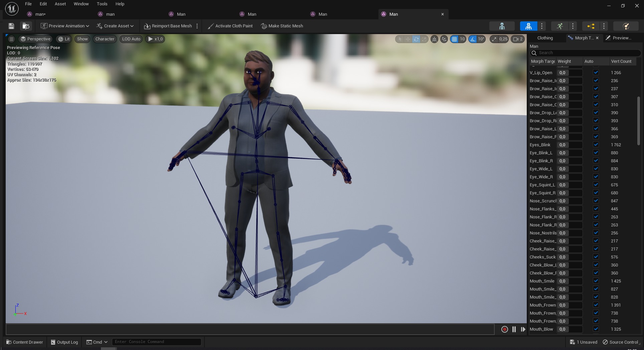Toggle Auto checkbox for Eyes_Blink
Viewport: 644px width, 350px height.
596,145
